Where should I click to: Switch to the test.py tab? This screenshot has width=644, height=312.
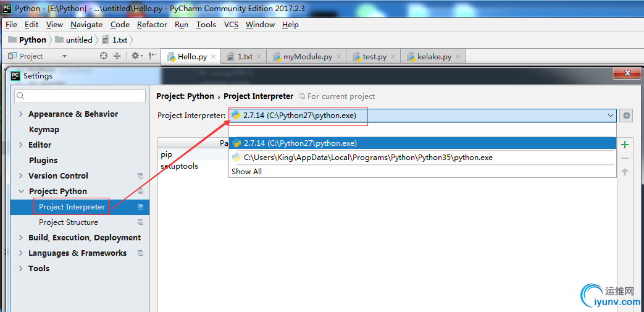(374, 57)
